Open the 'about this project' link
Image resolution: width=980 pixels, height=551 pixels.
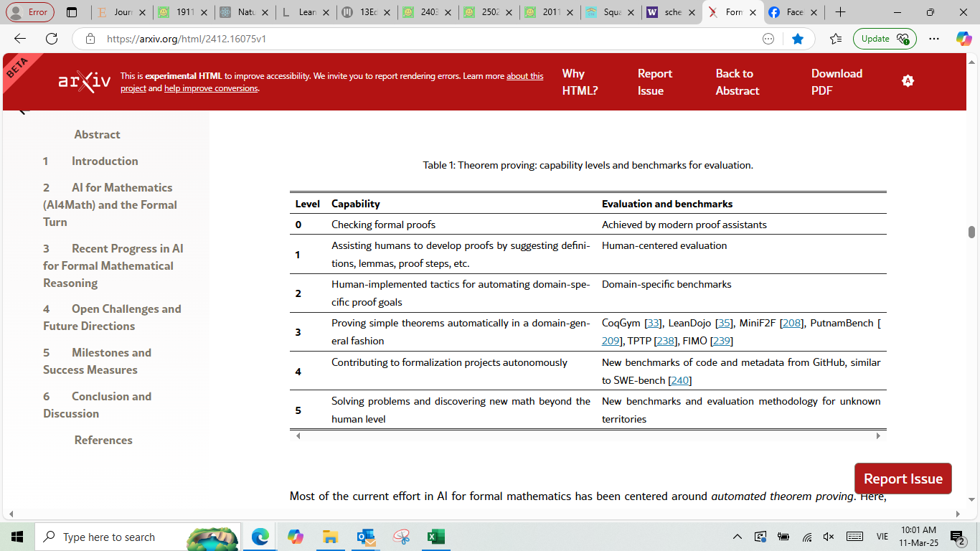click(524, 76)
